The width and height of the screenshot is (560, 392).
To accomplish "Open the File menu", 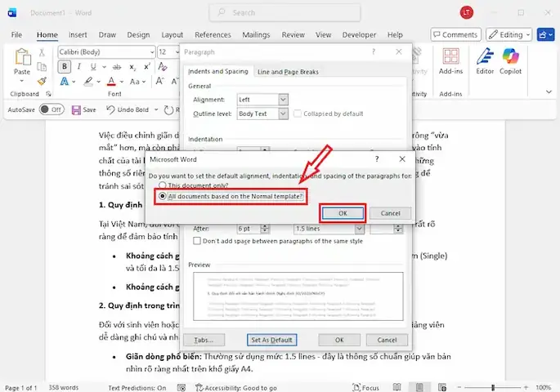I will 16,35.
